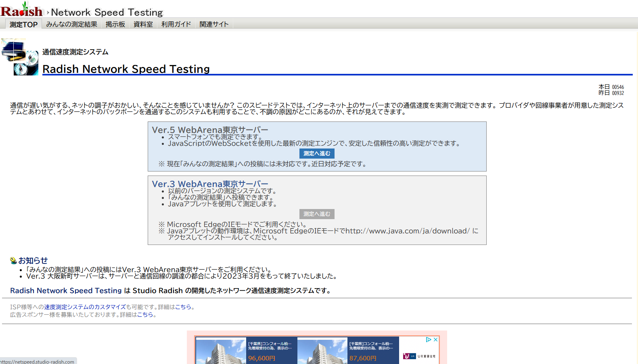The height and width of the screenshot is (364, 638).
Task: Go to the 掲示板 tab
Action: 115,24
